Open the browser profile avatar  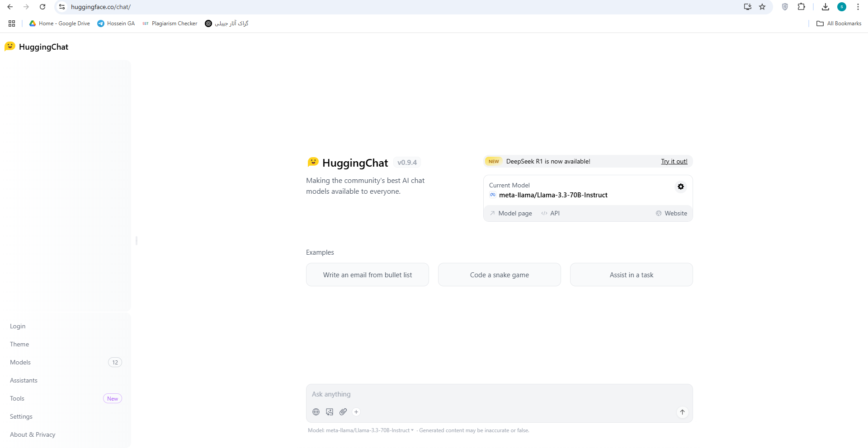coord(842,7)
